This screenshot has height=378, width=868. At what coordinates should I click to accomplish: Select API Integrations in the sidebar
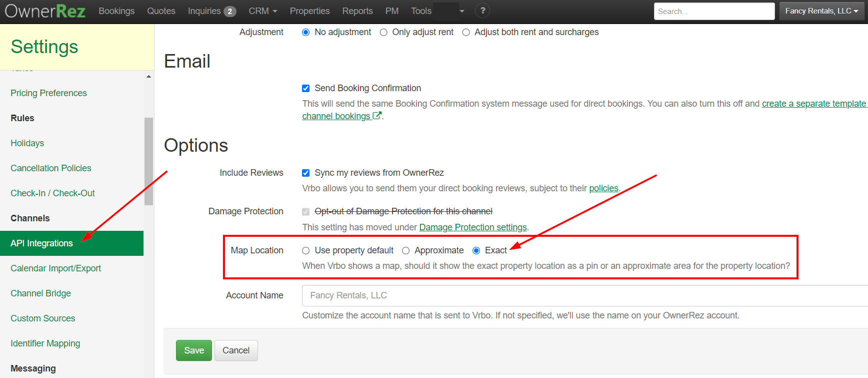71,243
